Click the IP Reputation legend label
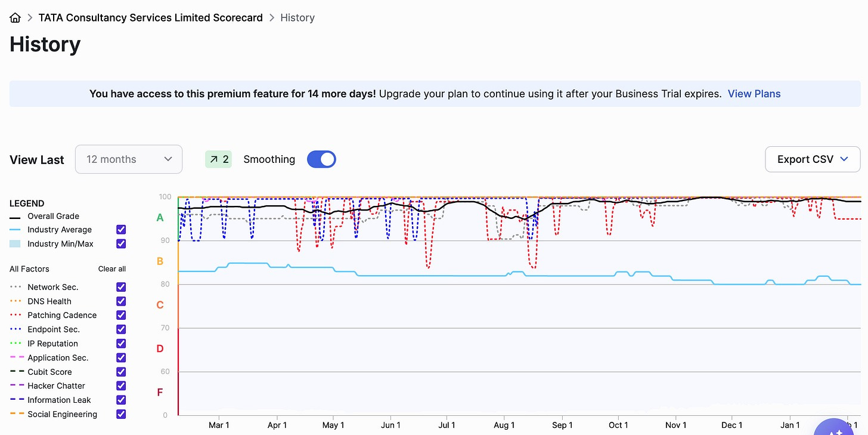 (x=52, y=344)
